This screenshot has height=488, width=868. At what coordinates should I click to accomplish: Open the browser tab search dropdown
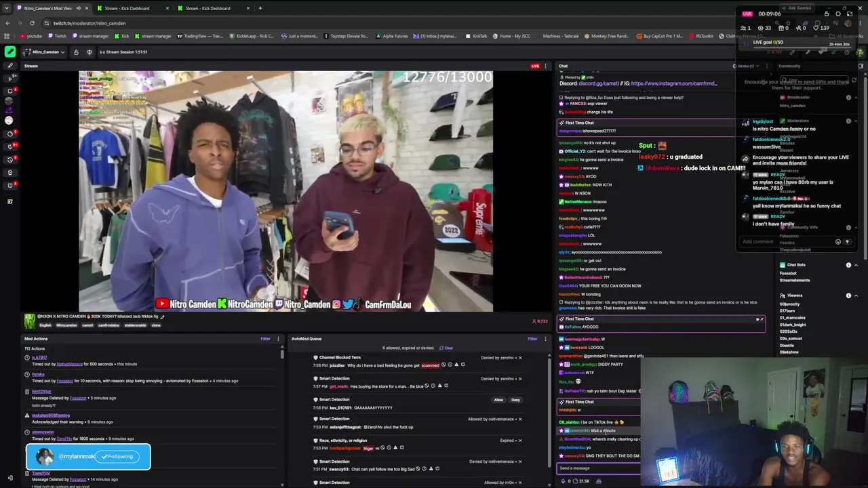pos(7,8)
